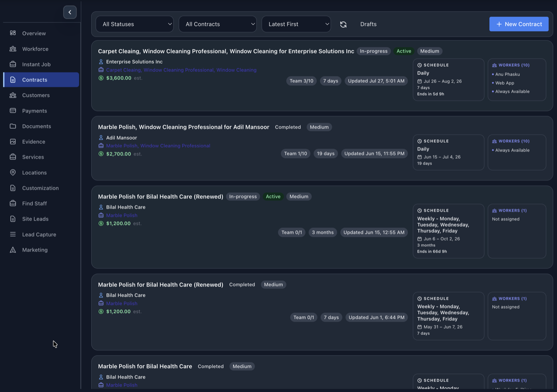Click the 3 months duration badge
Image resolution: width=557 pixels, height=392 pixels.
323,233
